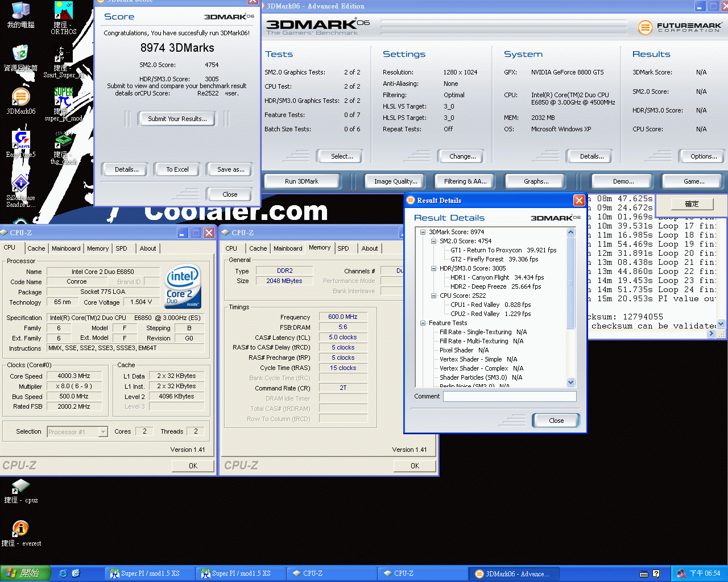Open the My Computer desktop icon

[21, 15]
